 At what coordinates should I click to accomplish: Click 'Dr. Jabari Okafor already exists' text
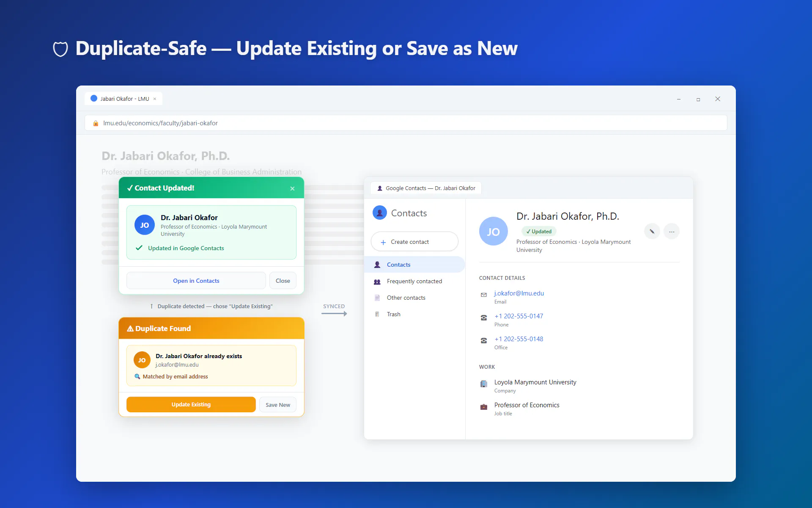199,356
